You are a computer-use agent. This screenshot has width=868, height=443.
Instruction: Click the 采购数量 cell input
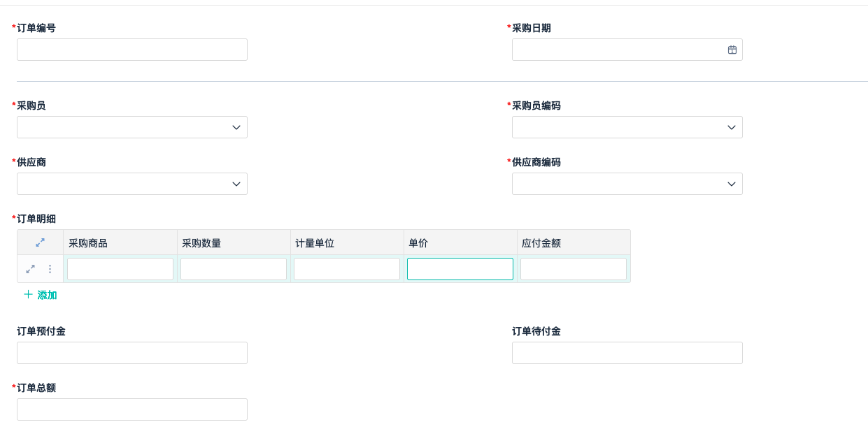pyautogui.click(x=233, y=269)
